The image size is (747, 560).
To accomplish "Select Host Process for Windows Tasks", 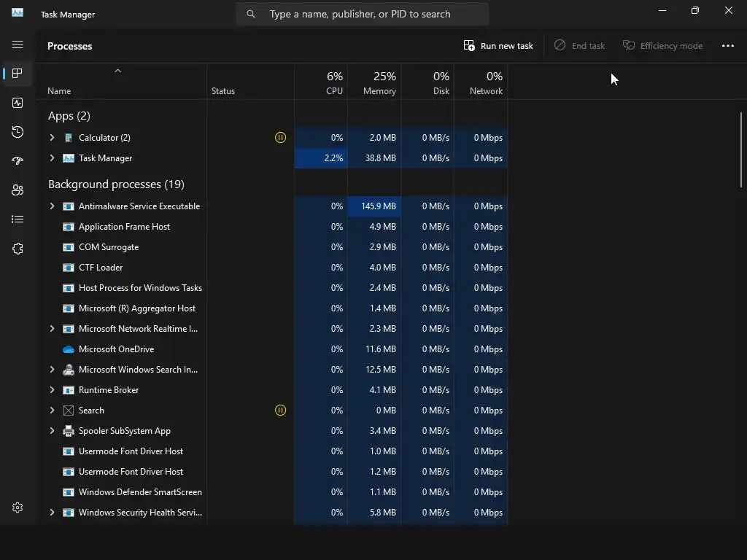I will [x=273, y=288].
